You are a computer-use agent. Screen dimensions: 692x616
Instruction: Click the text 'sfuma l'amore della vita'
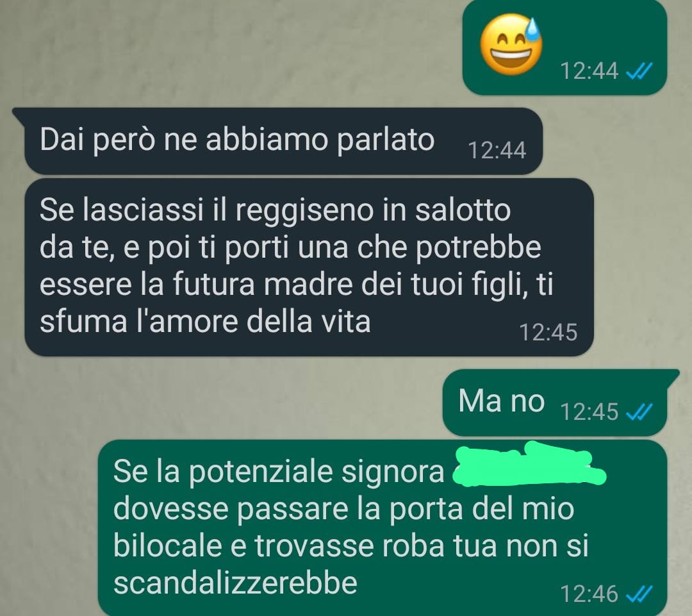pos(205,322)
